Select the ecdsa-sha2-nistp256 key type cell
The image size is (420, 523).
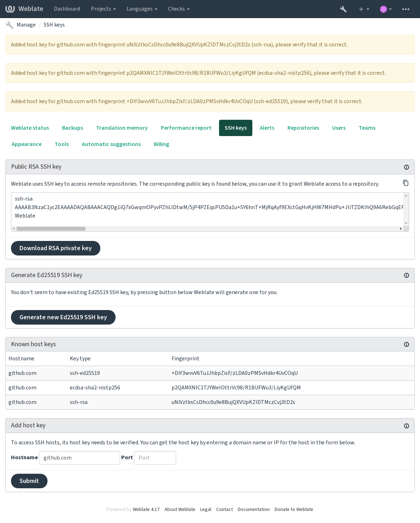95,388
